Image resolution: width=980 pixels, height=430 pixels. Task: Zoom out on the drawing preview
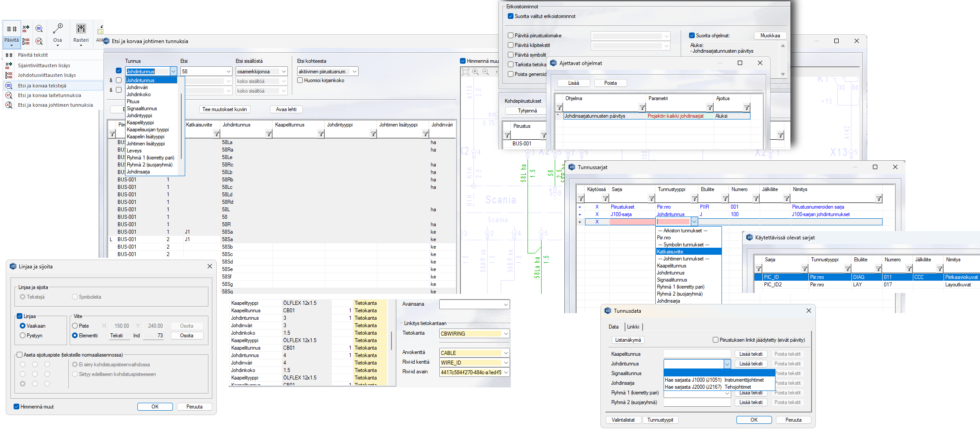click(x=485, y=72)
